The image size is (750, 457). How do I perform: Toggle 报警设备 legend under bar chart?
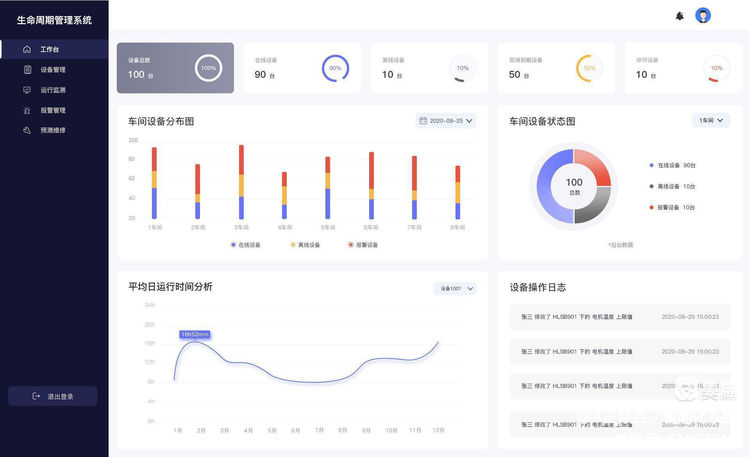[363, 245]
